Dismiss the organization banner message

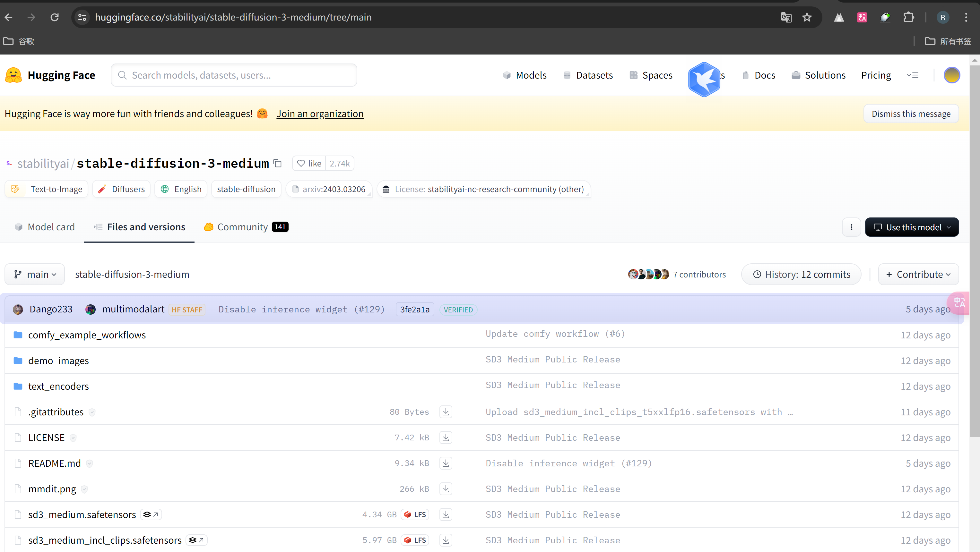[911, 114]
